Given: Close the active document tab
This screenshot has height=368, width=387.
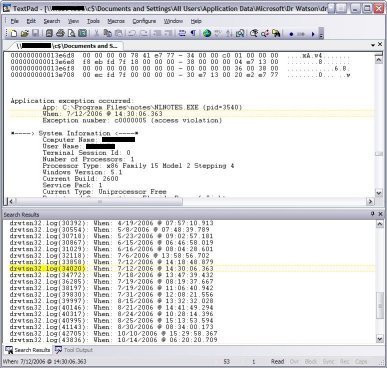Looking at the screenshot, I should 380,44.
